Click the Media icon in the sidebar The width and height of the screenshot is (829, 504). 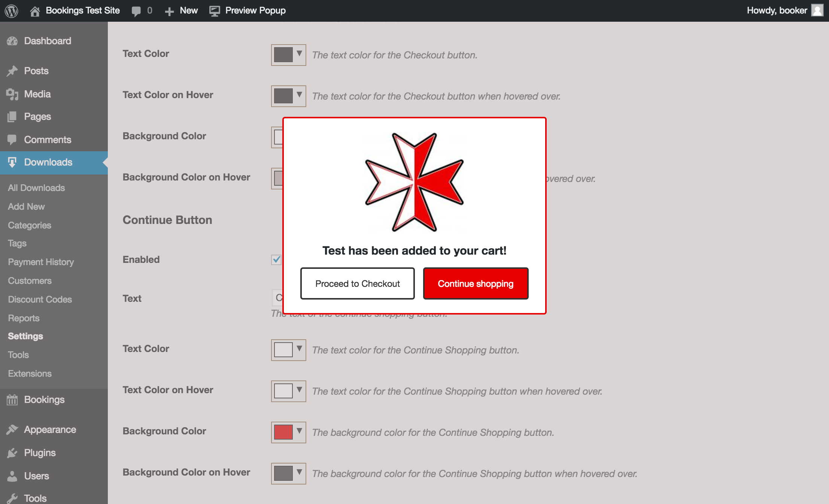click(12, 94)
